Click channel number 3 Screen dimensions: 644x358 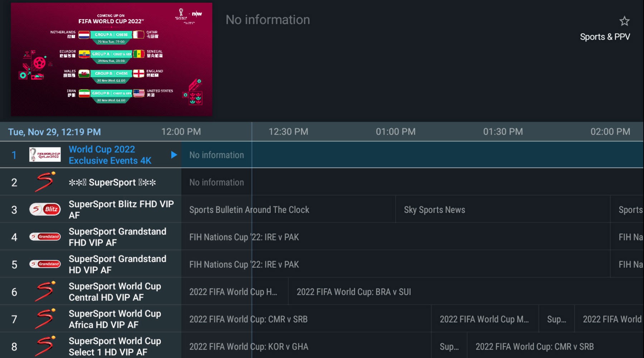point(14,210)
